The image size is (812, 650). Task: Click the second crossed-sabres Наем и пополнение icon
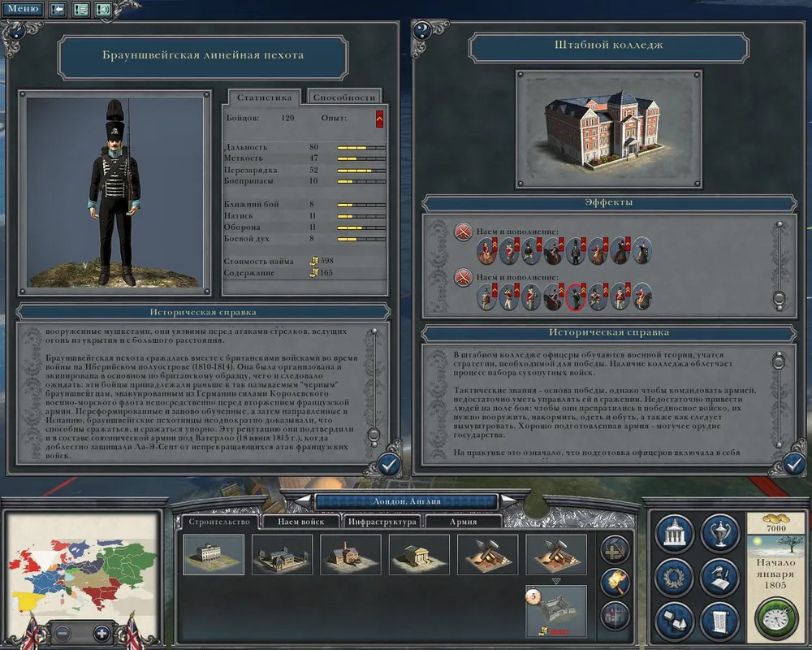point(463,277)
